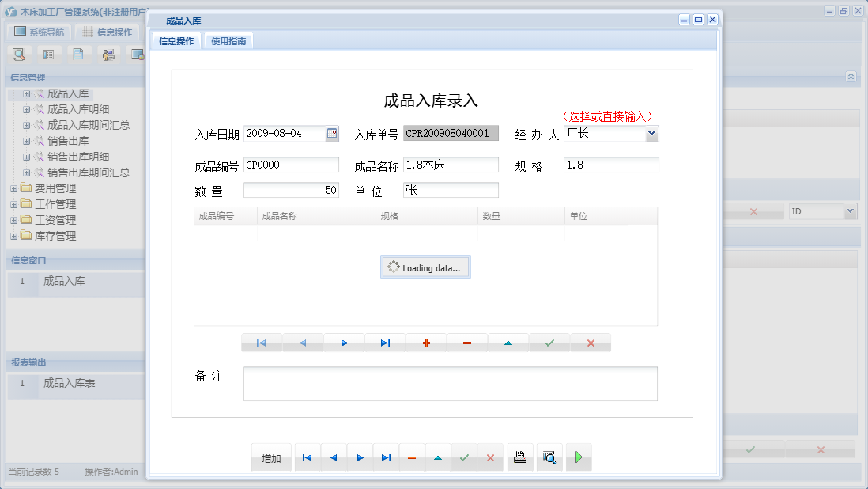Click the red plus icon to add a detail row
The image size is (868, 489).
pyautogui.click(x=426, y=342)
